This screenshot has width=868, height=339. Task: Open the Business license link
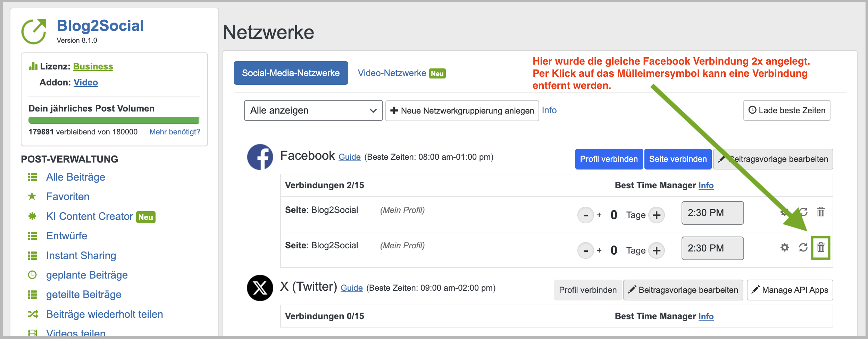click(x=93, y=66)
